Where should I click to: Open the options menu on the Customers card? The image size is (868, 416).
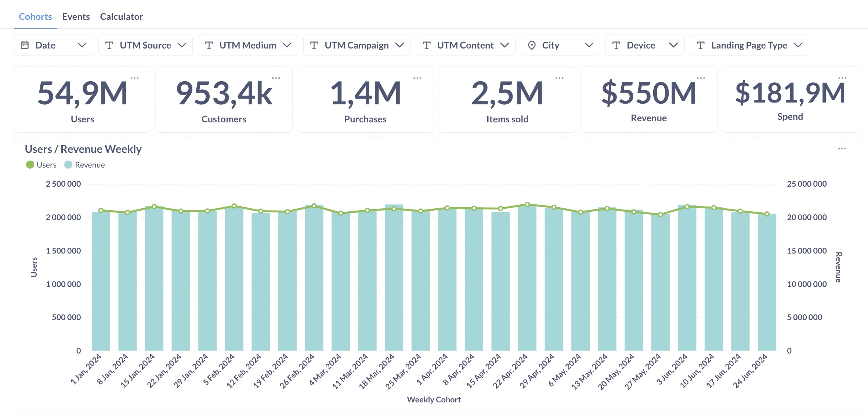276,78
